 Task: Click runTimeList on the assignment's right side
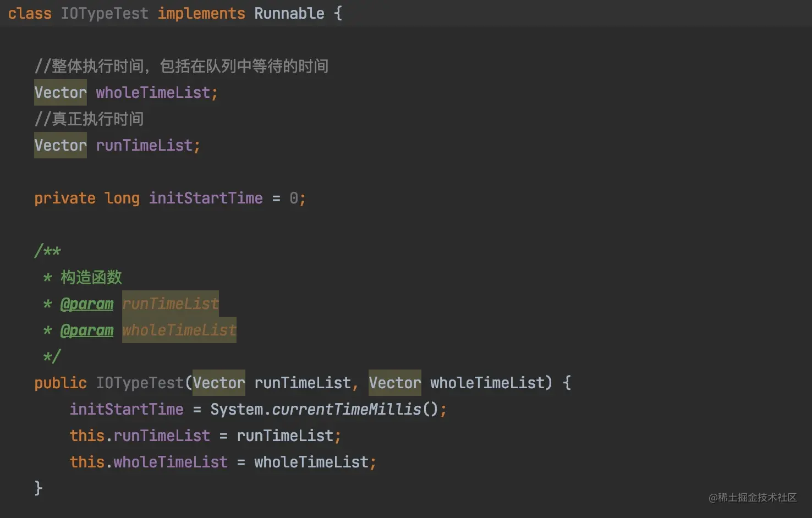[x=285, y=436]
